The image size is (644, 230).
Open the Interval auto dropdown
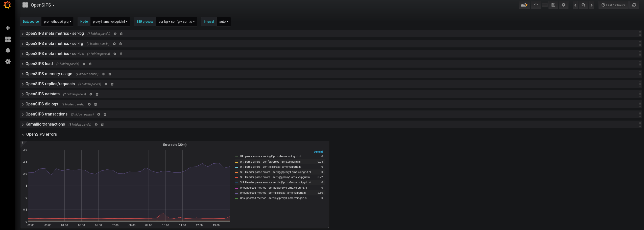pos(224,22)
